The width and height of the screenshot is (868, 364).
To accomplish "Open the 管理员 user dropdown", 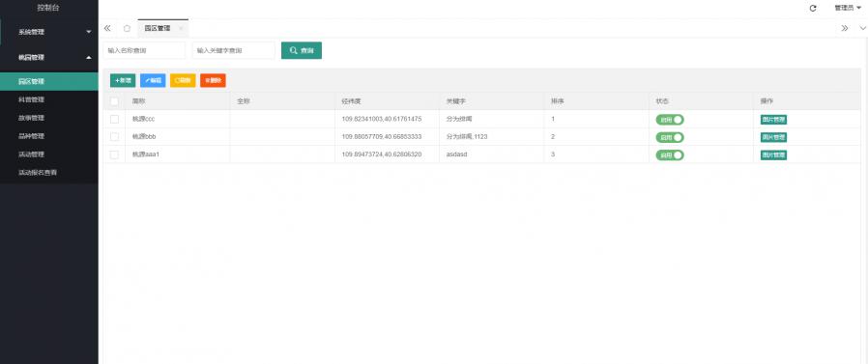I will (x=848, y=9).
